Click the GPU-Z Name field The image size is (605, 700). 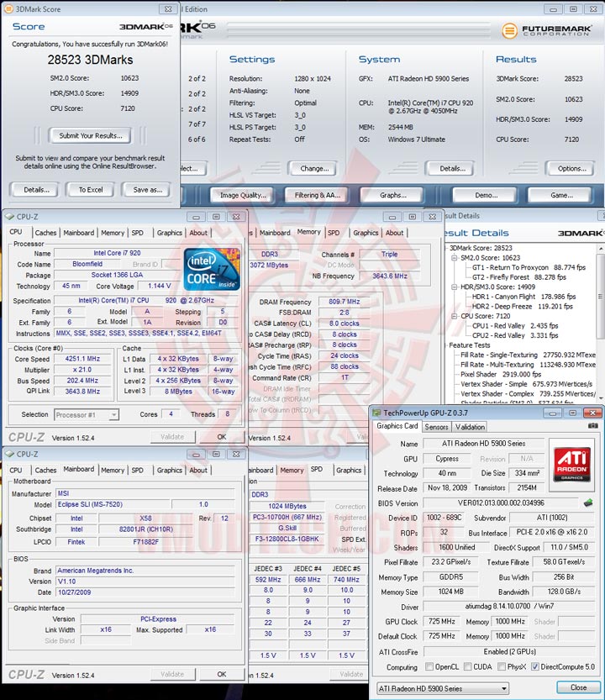tap(483, 444)
